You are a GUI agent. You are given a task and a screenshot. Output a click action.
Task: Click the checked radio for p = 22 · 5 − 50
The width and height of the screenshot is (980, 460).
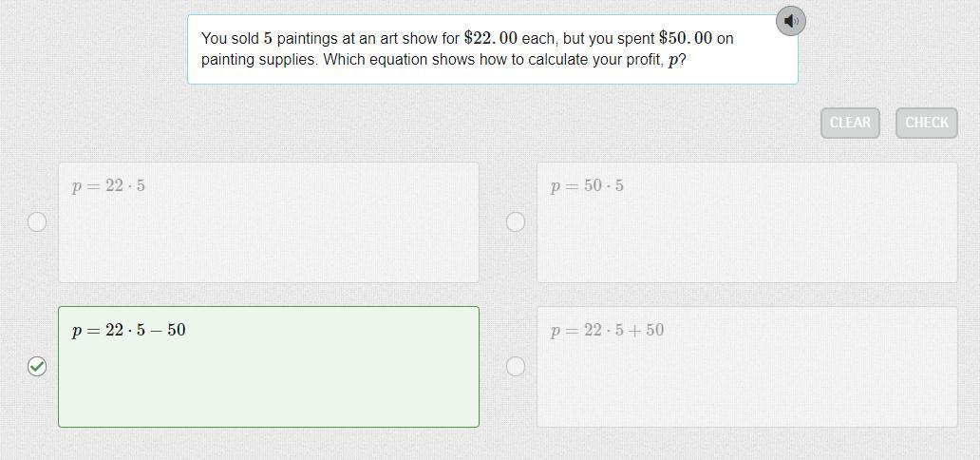(x=37, y=366)
